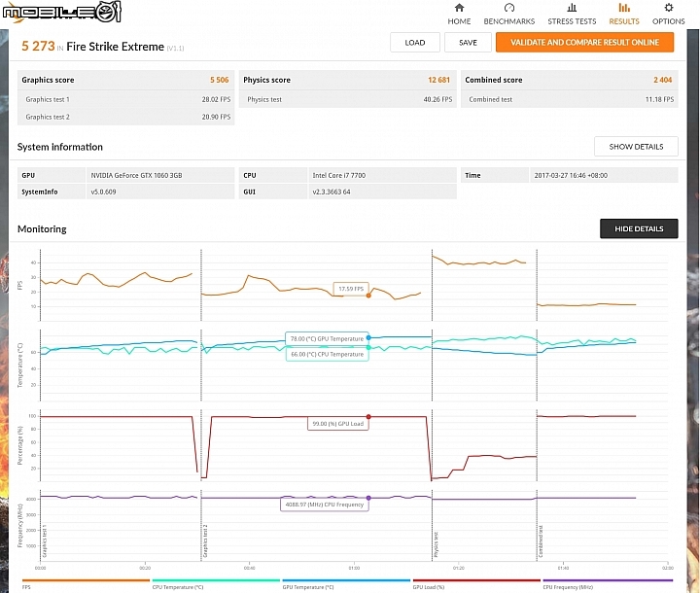Toggle CPU Temperature legend entry
This screenshot has height=593, width=700.
pyautogui.click(x=216, y=584)
